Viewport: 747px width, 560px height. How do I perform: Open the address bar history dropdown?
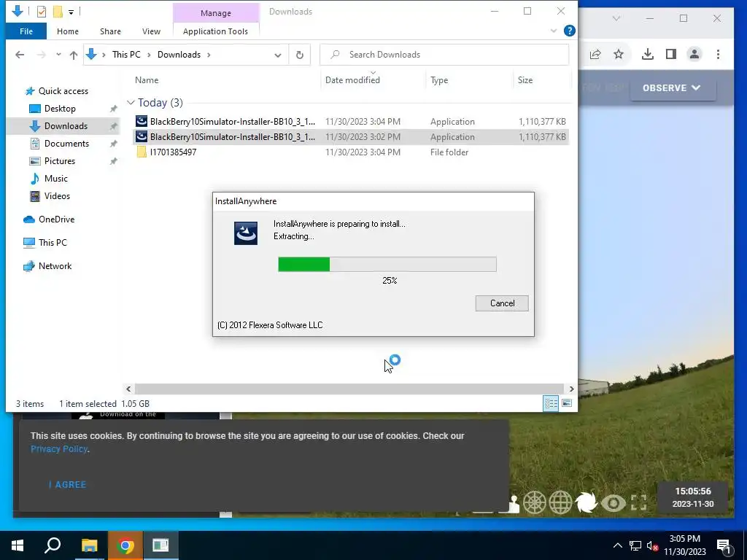[278, 55]
